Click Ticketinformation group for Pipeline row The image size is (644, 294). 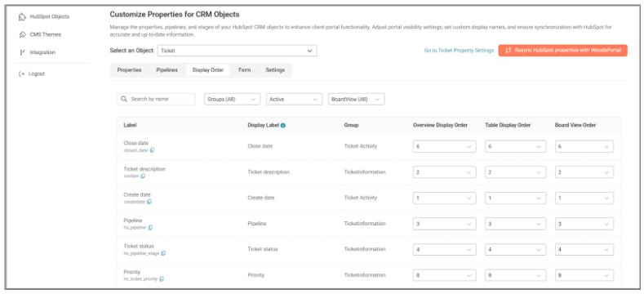[x=365, y=224]
